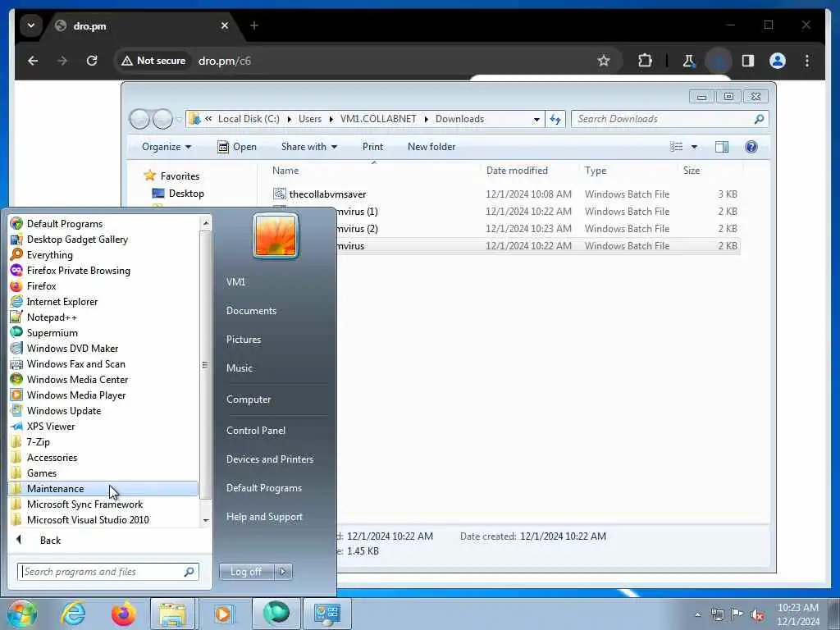Open Default Programs in the right pane
Screen dimensions: 840x630
pyautogui.click(x=263, y=488)
